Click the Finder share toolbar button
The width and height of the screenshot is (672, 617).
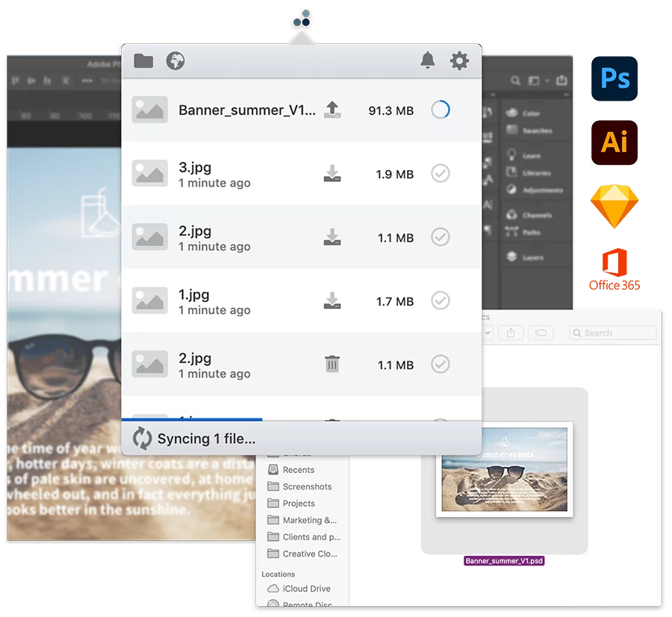511,333
